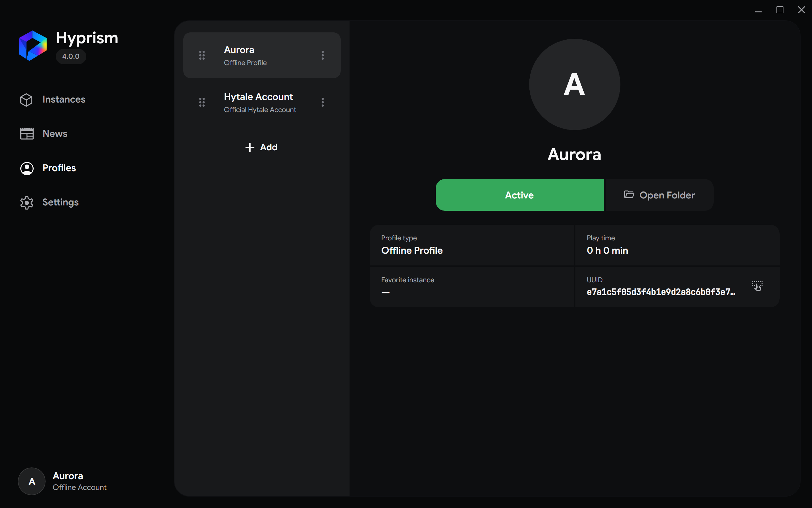This screenshot has height=508, width=812.
Task: Click the green Active button
Action: click(520, 195)
